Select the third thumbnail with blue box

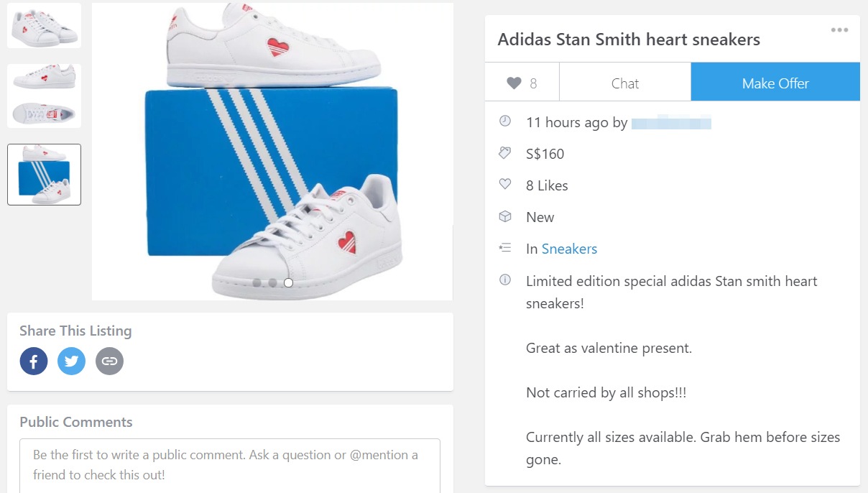pyautogui.click(x=44, y=175)
